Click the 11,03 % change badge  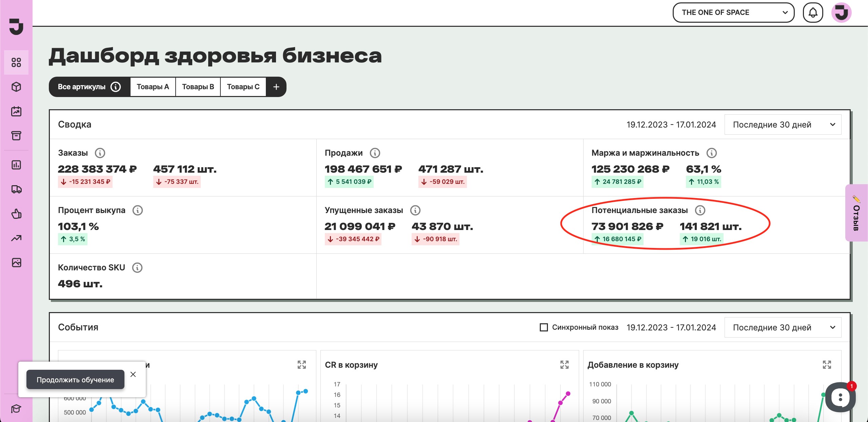(704, 182)
